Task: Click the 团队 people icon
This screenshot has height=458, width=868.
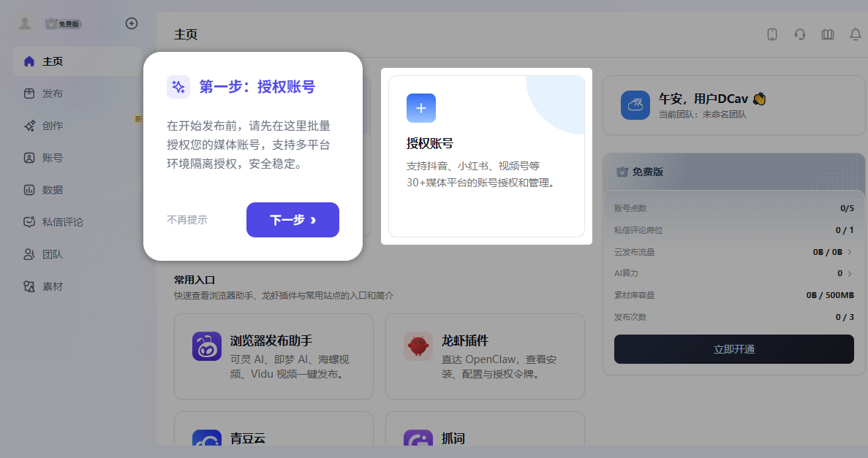Action: pyautogui.click(x=29, y=254)
